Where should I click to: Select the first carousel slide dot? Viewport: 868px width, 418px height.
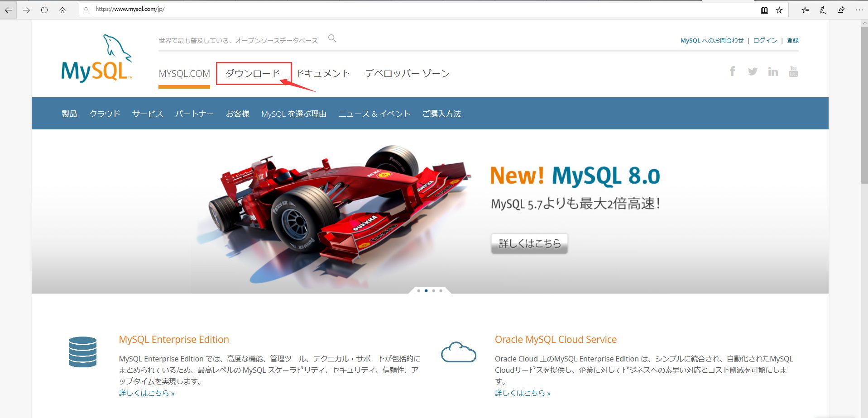(x=419, y=290)
